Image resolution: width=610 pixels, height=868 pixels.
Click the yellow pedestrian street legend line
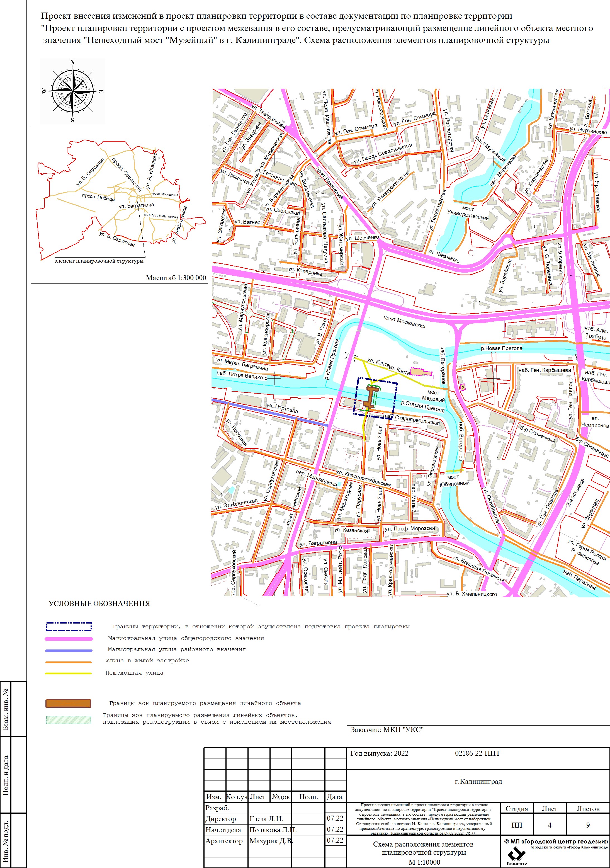[68, 673]
